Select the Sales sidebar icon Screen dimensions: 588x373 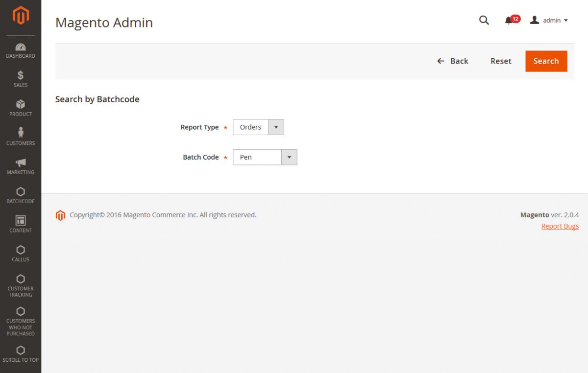[20, 79]
